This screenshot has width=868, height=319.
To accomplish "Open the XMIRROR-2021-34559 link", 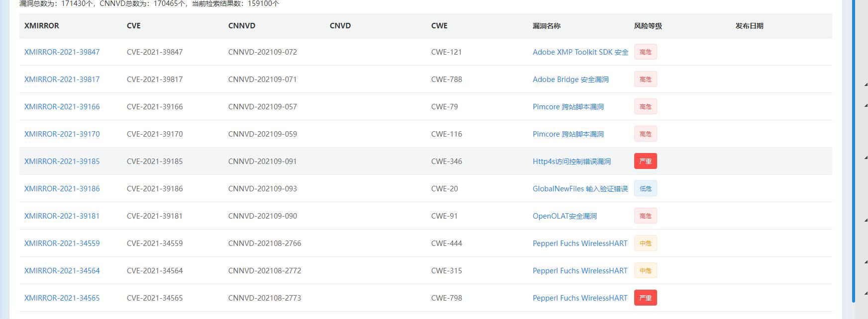I will [62, 243].
